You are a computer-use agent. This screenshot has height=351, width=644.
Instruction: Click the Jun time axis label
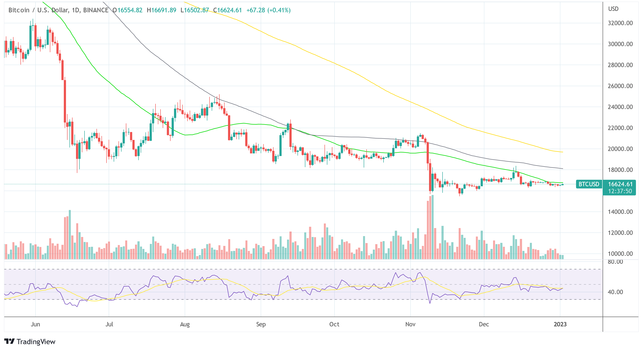(35, 324)
